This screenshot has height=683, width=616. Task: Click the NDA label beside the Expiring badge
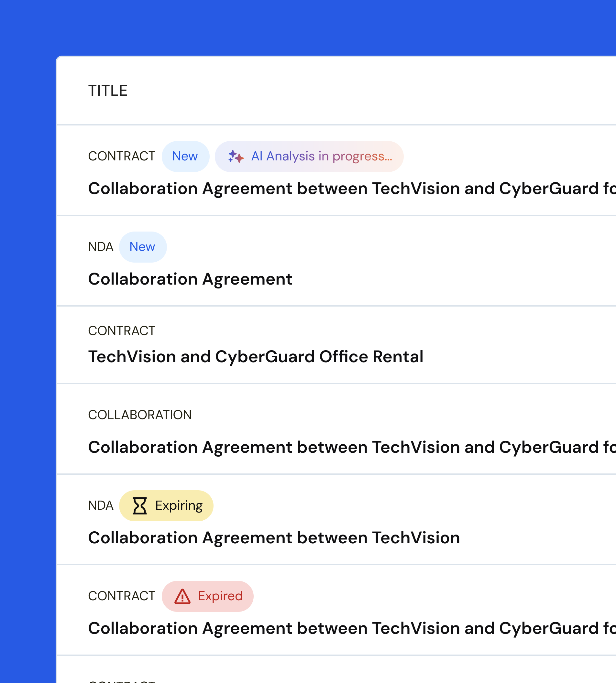coord(101,506)
